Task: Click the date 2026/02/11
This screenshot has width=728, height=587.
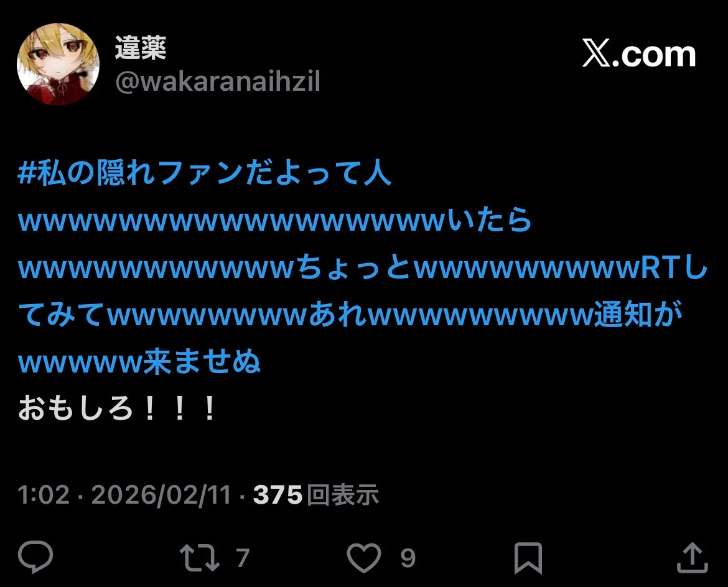Action: [x=161, y=494]
